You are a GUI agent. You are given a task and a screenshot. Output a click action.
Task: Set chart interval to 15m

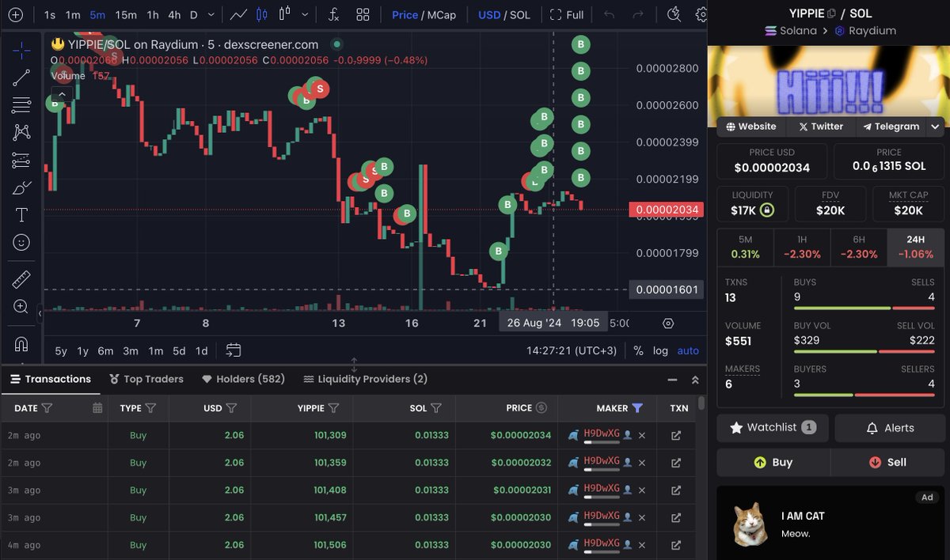pos(126,14)
